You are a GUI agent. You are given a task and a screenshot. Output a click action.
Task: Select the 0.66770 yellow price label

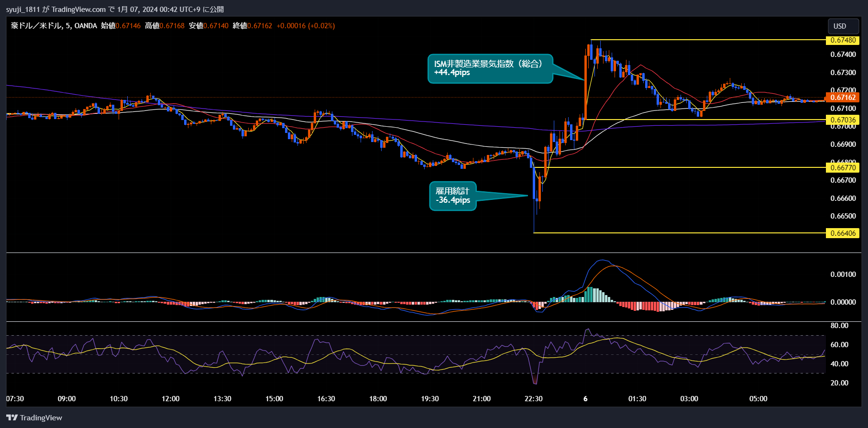click(843, 167)
